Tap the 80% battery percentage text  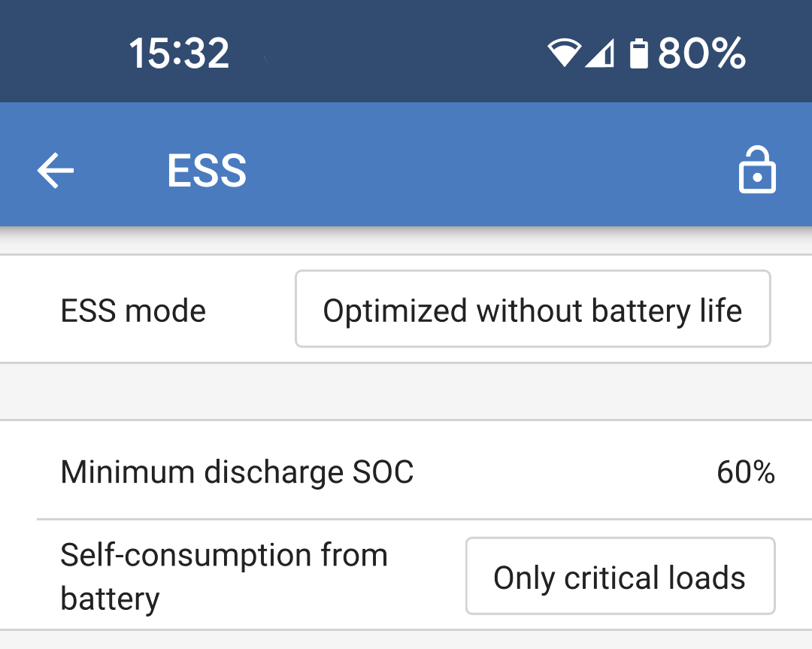[x=701, y=54]
